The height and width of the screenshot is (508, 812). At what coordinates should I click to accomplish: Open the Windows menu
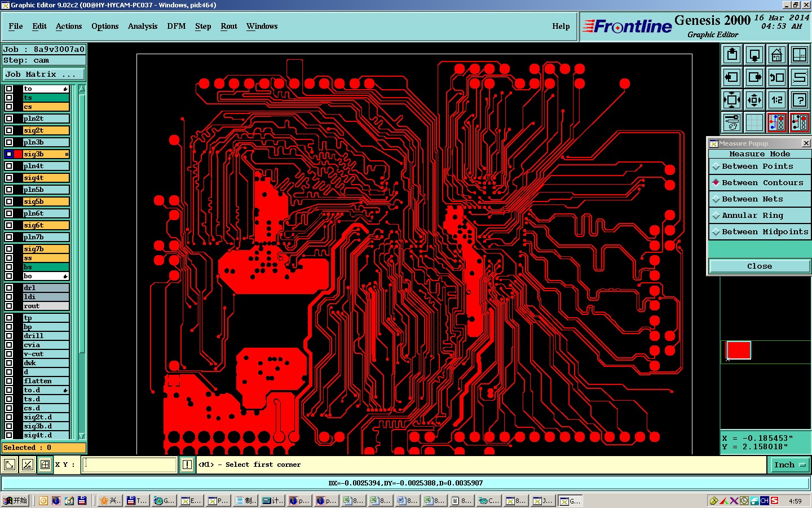click(x=262, y=27)
